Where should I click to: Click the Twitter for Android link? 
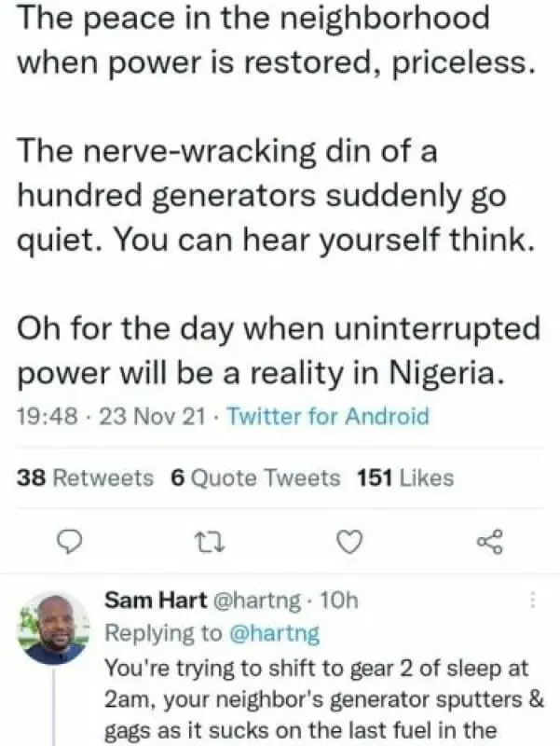[329, 417]
